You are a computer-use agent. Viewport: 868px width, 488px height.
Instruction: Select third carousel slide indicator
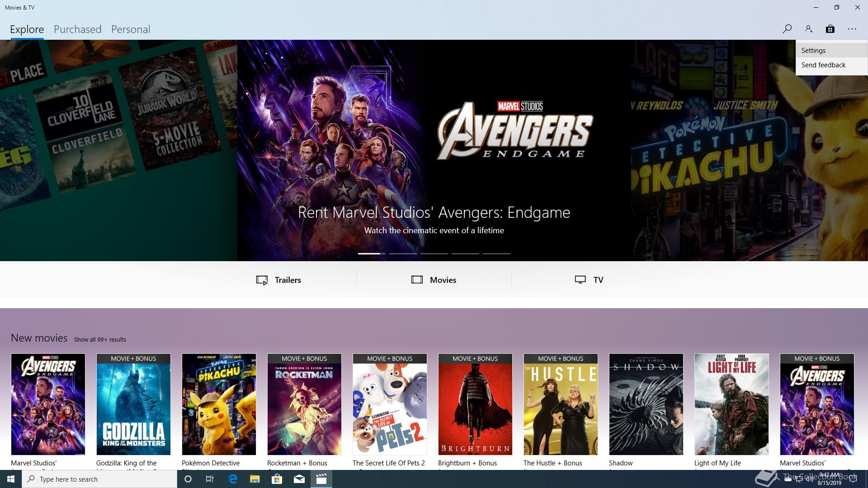[434, 253]
